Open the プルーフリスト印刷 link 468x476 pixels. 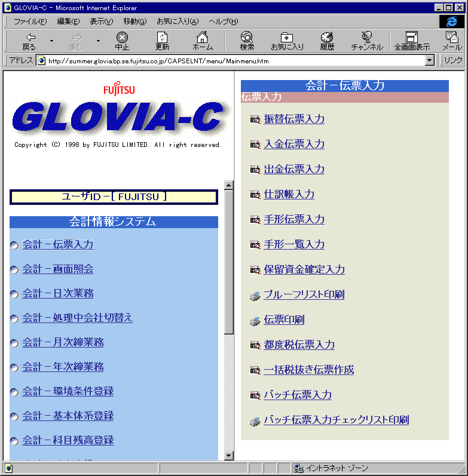(304, 294)
